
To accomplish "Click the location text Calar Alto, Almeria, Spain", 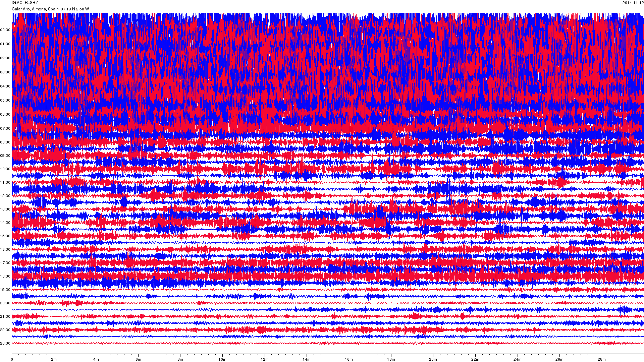I will click(35, 9).
